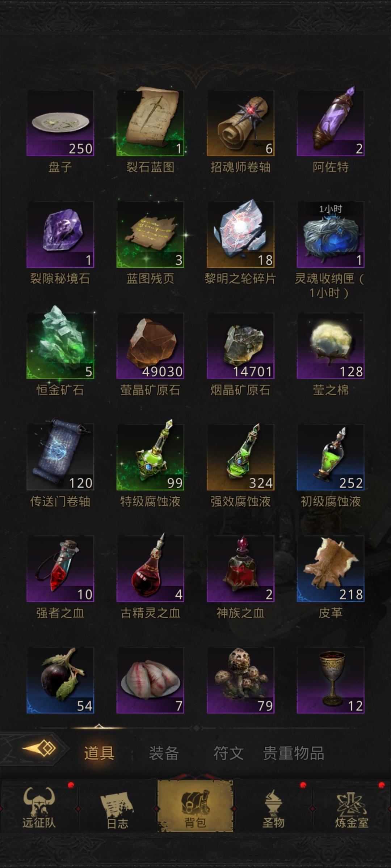
Task: Select the 阿佐特 purple vial
Action: pyautogui.click(x=331, y=123)
